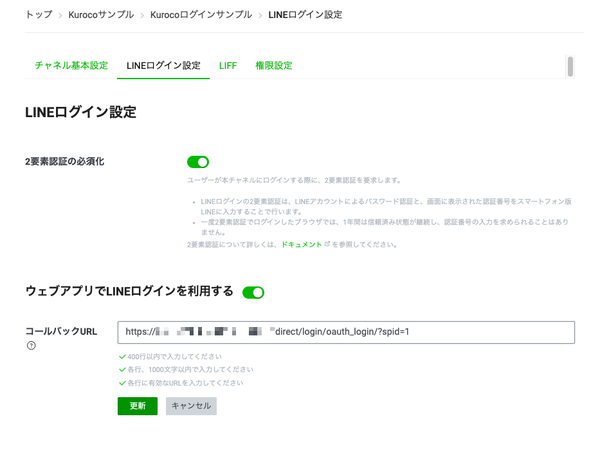Click the LINEログイン設定 page heading
The height and width of the screenshot is (468, 600).
pos(81,112)
